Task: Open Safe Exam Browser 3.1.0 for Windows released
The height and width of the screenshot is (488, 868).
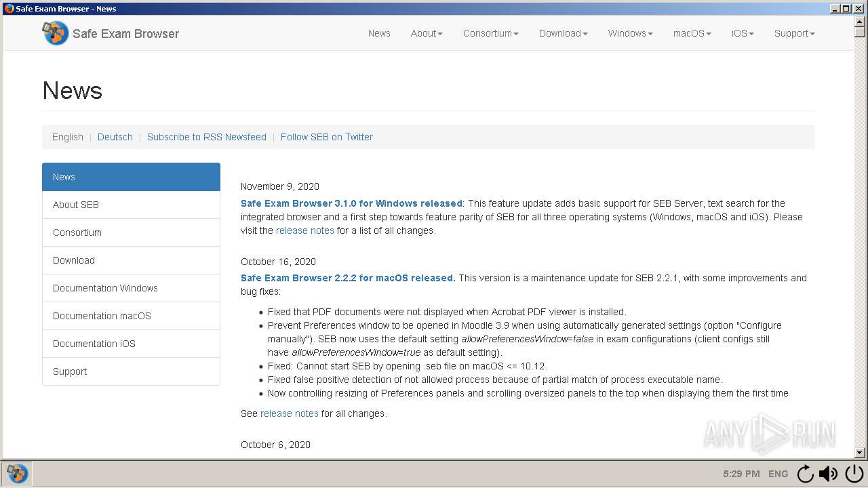Action: pos(351,203)
